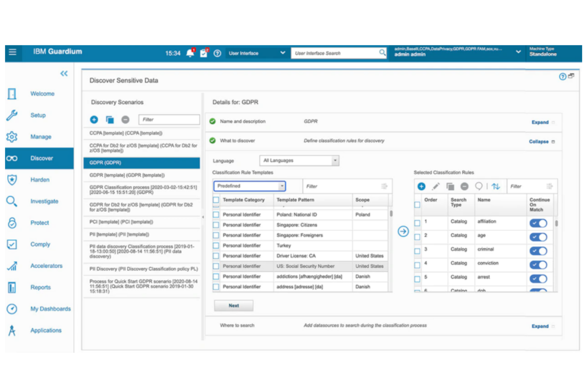Open the Comply section in sidebar
588x392 pixels.
(x=40, y=244)
